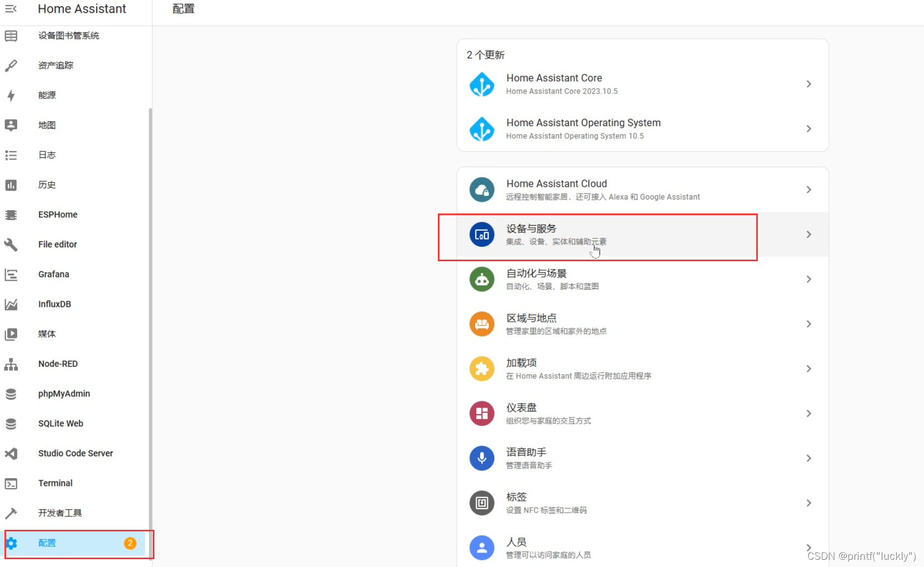The width and height of the screenshot is (924, 567).
Task: Click the Studio Code Server icon
Action: pyautogui.click(x=11, y=454)
